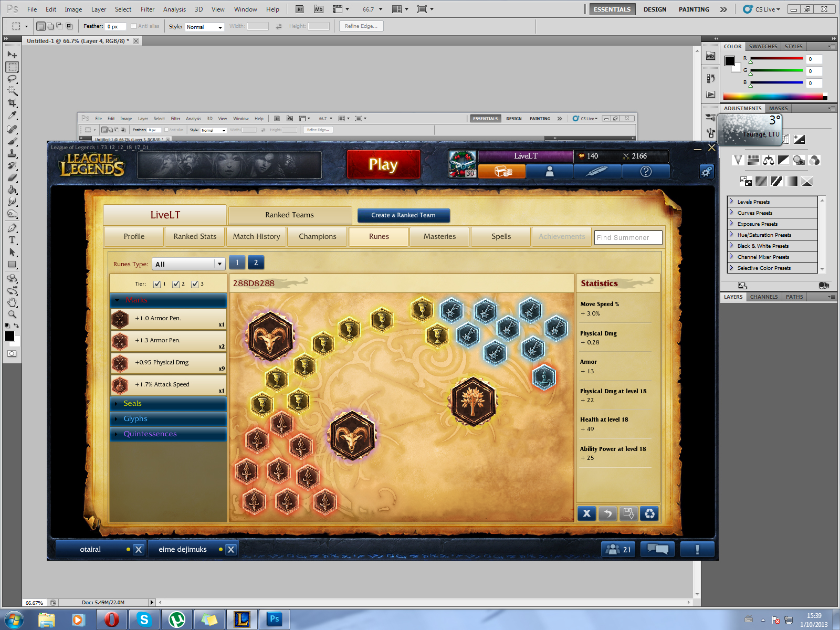Select the Magic Wand tool
840x630 pixels.
[12, 91]
